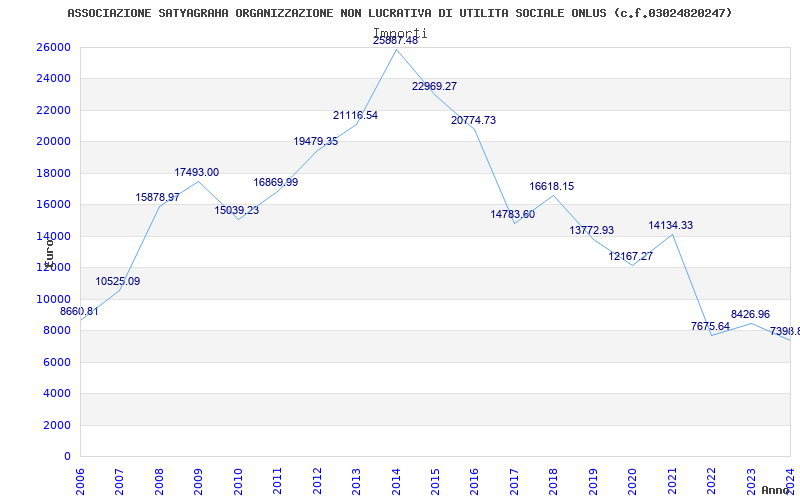Select data label 22969.27
This screenshot has height=500, width=800.
[x=434, y=86]
